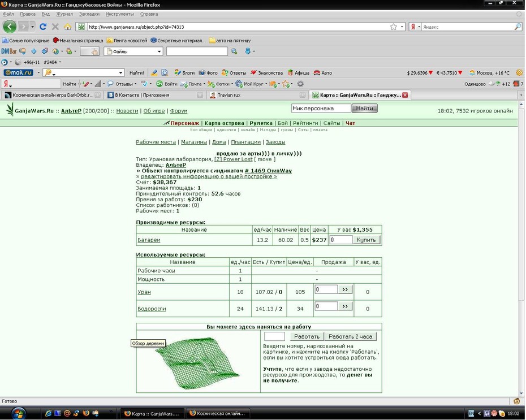Expand the Файлы dropdown in the DMBar

[159, 51]
